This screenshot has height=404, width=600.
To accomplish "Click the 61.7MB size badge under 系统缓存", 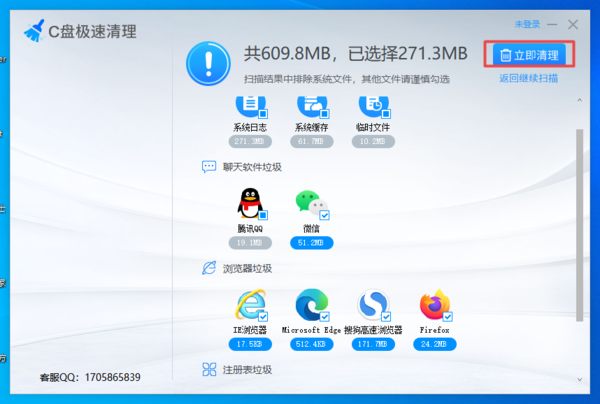I will coord(312,141).
